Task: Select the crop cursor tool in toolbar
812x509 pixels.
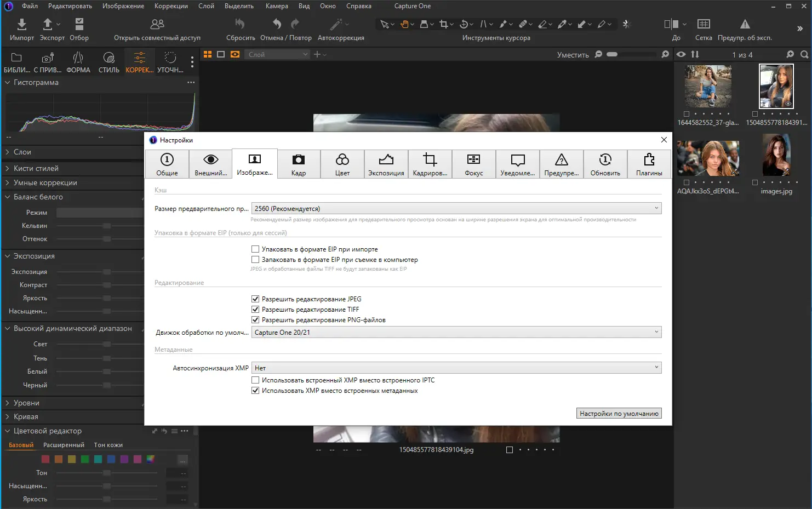Action: tap(444, 24)
